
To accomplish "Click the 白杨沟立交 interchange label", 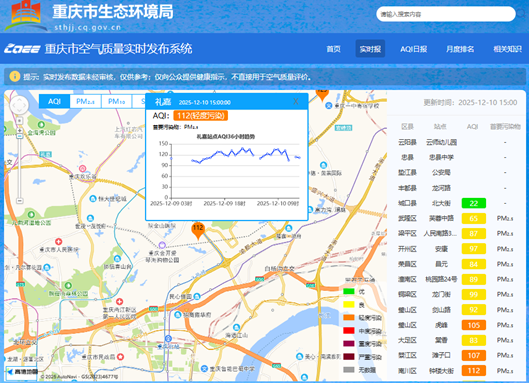I will (x=279, y=269).
